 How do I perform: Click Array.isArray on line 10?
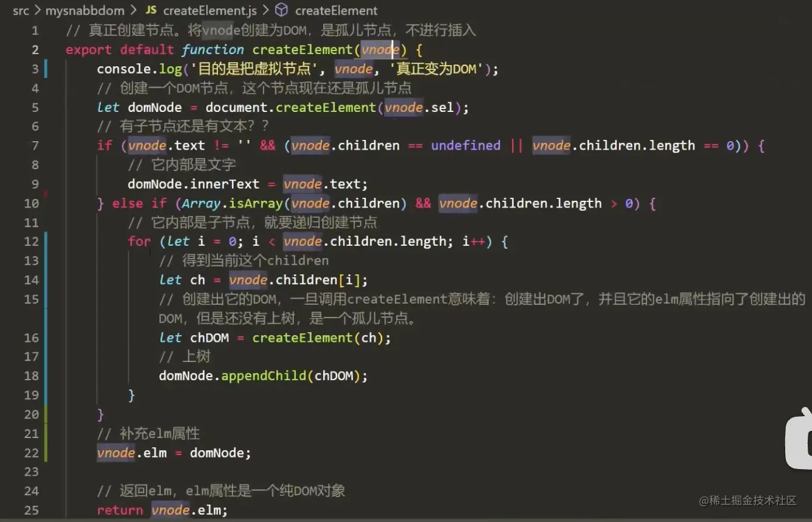tap(234, 203)
